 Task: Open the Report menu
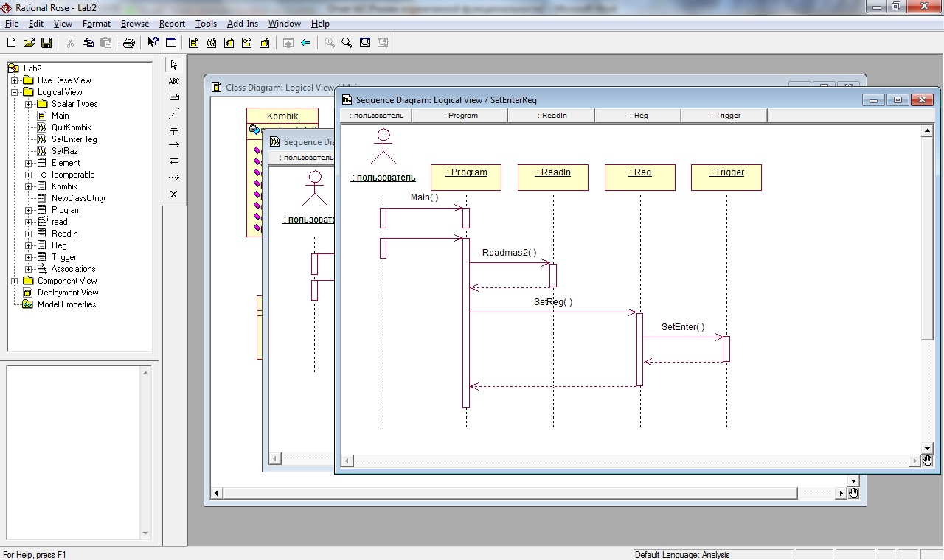[x=172, y=24]
